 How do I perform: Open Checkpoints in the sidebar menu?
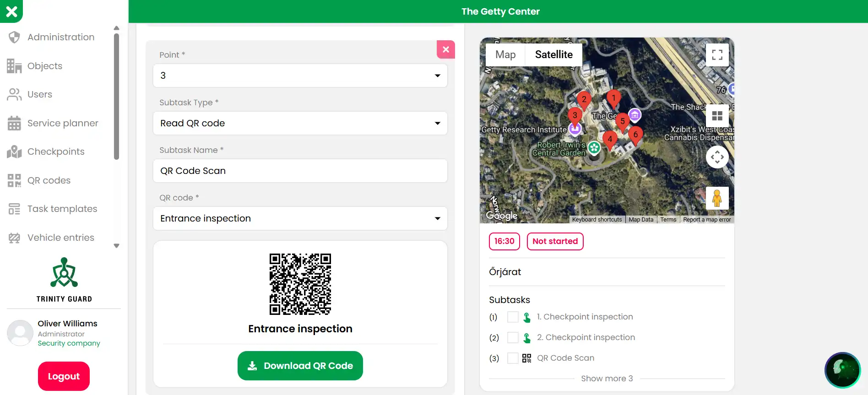coord(56,152)
